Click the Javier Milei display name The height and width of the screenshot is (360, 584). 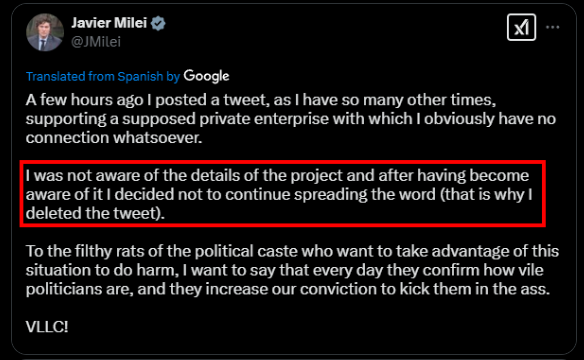click(109, 23)
